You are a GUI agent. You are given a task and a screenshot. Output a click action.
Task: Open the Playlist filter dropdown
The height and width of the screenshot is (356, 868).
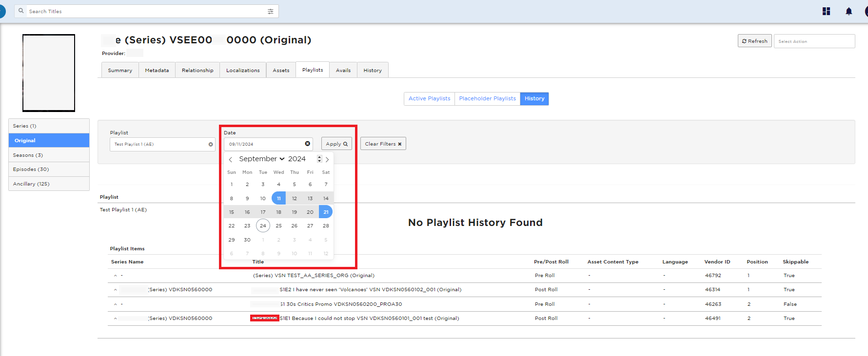click(162, 144)
